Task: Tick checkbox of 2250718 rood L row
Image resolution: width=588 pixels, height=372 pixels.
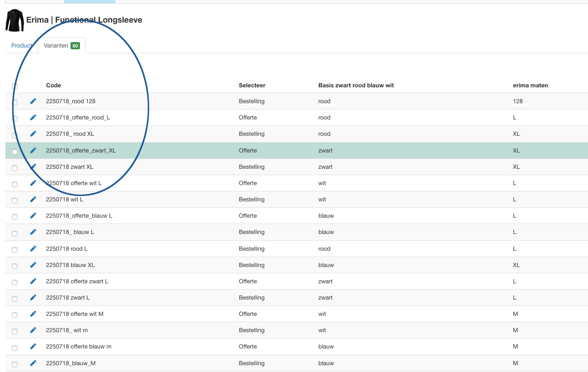Action: pyautogui.click(x=14, y=250)
